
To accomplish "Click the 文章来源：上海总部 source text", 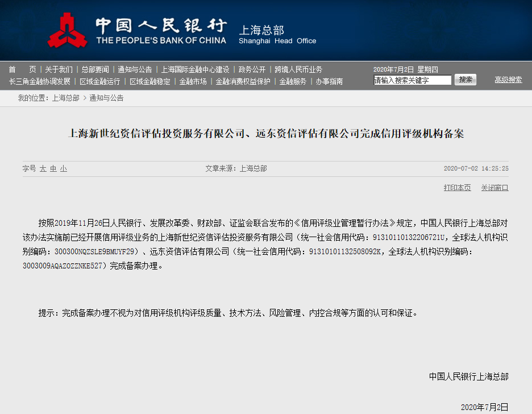I will click(x=236, y=169).
